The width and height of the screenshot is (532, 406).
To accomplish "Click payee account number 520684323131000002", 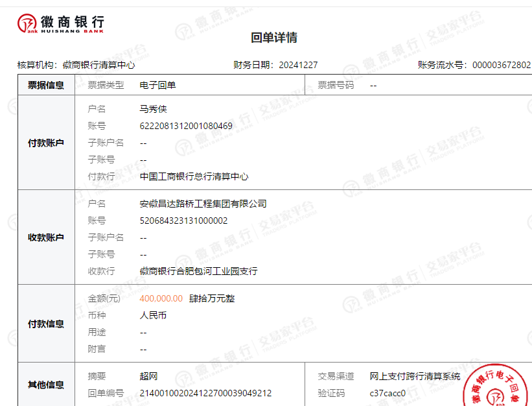I will (x=183, y=221).
